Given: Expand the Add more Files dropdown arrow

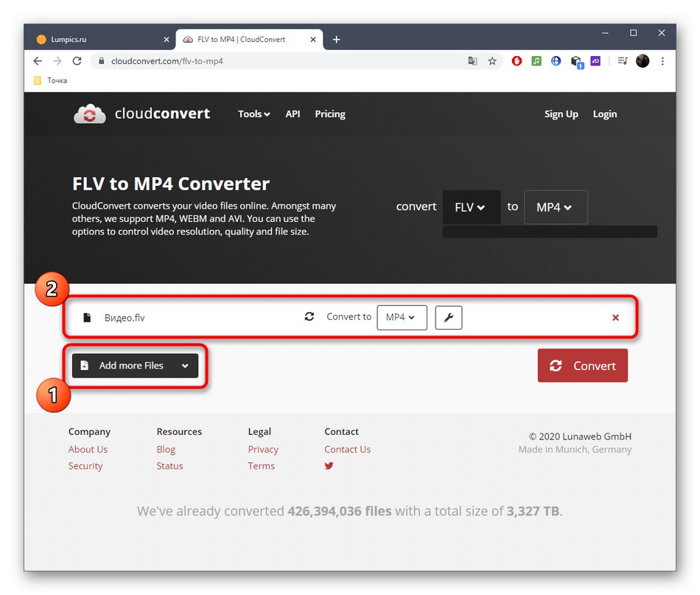Looking at the screenshot, I should [x=185, y=366].
